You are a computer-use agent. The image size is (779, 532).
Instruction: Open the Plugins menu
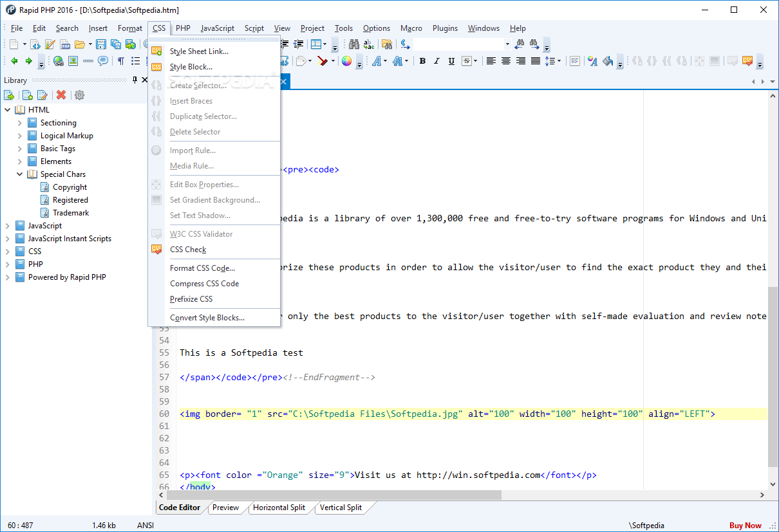point(445,28)
